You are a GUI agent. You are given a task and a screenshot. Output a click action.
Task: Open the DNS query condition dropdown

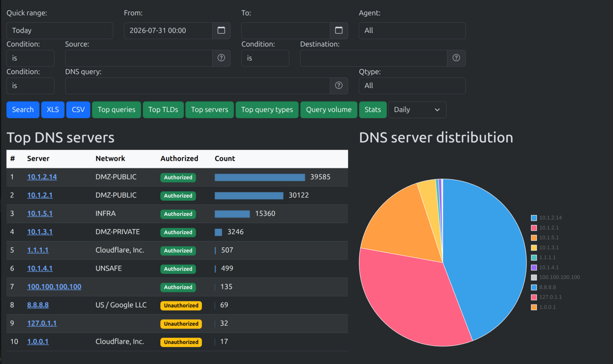coord(30,85)
